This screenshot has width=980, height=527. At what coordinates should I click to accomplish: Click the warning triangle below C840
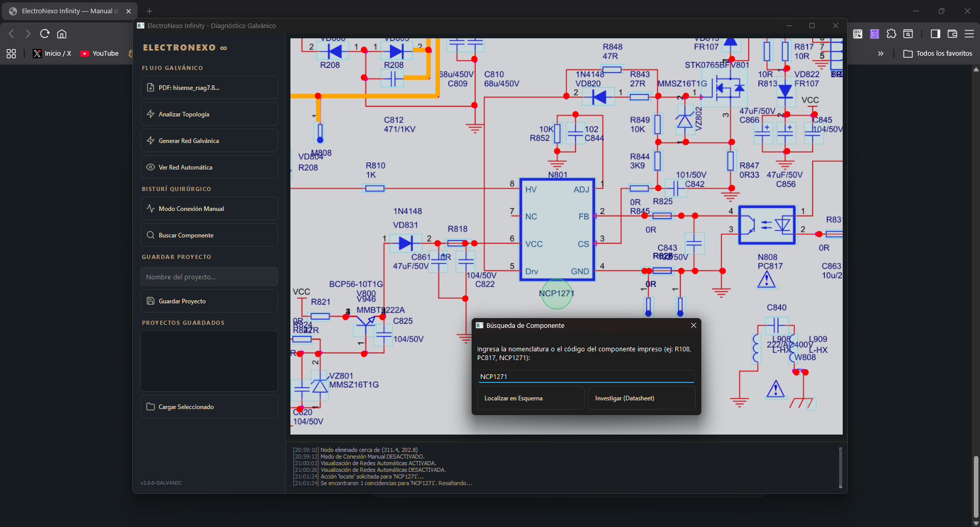click(776, 389)
